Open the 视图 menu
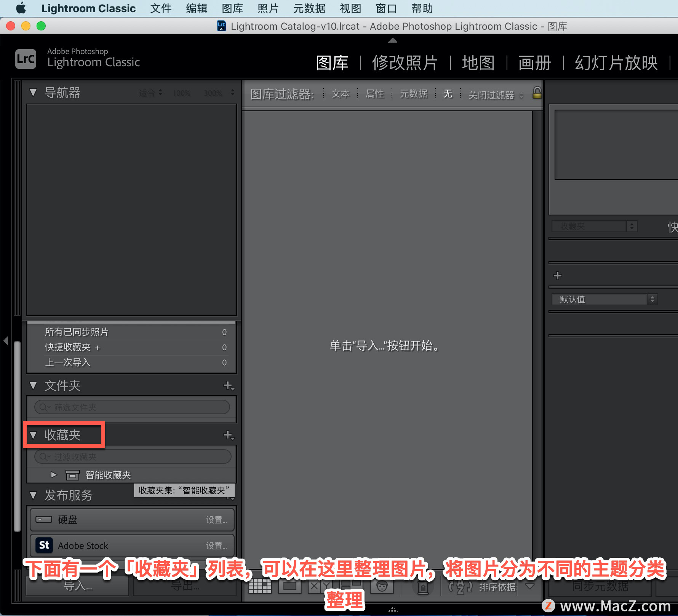Image resolution: width=678 pixels, height=616 pixels. click(x=350, y=8)
